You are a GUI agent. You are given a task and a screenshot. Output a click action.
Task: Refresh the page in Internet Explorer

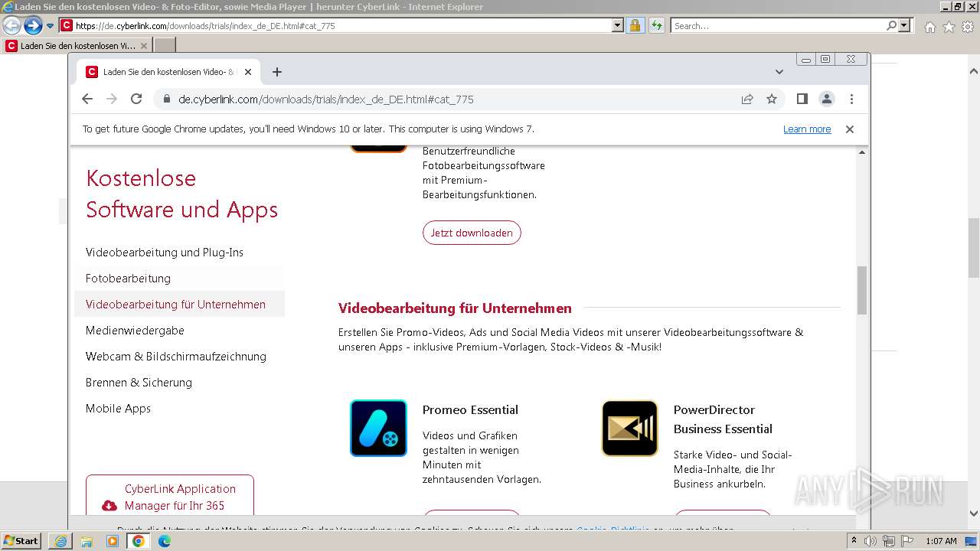point(656,26)
